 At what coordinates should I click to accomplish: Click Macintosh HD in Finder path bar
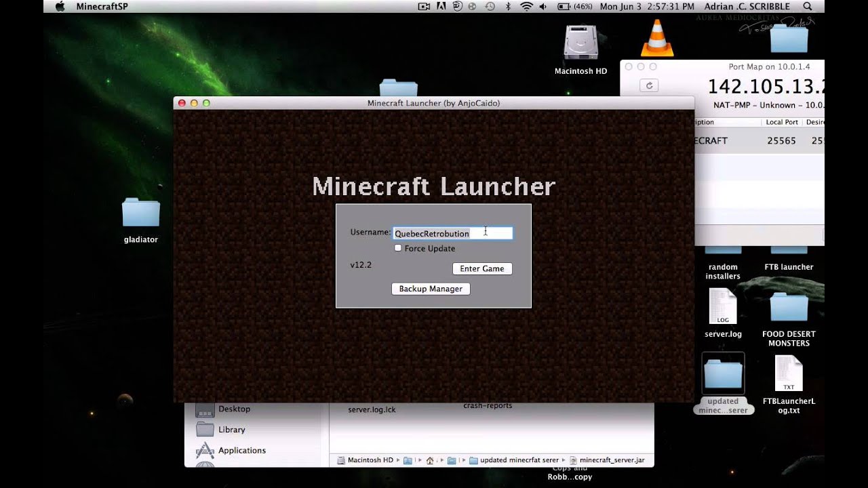pyautogui.click(x=365, y=460)
